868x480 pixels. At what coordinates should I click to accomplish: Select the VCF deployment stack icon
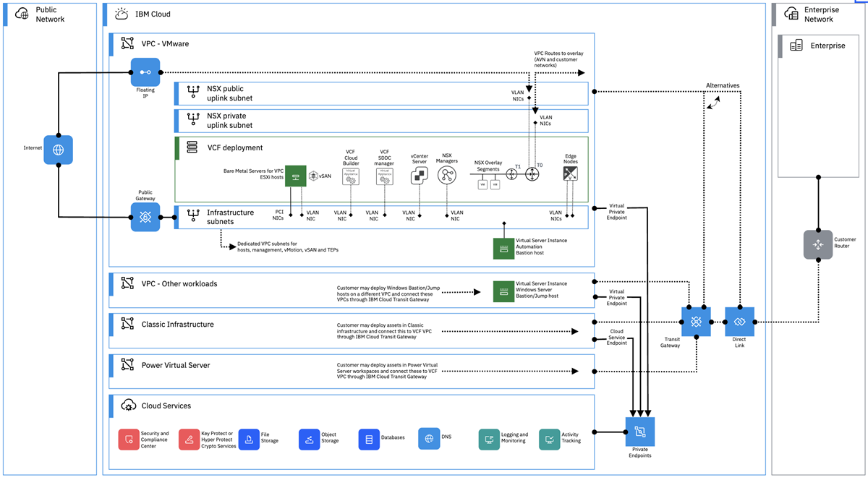click(x=192, y=147)
